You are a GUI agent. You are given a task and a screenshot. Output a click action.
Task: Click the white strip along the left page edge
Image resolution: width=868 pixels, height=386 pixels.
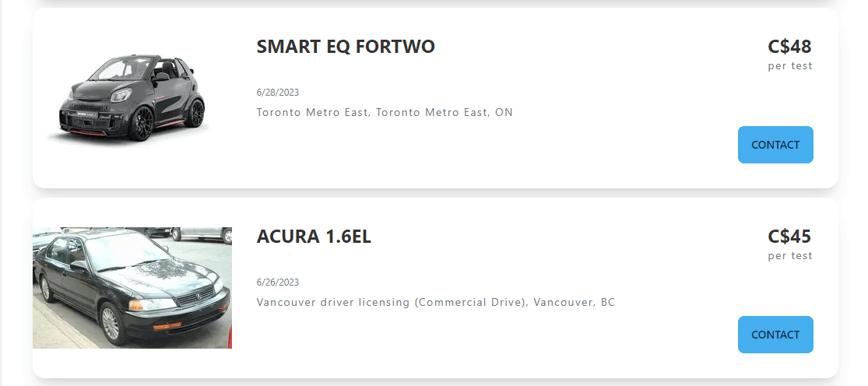[2, 195]
